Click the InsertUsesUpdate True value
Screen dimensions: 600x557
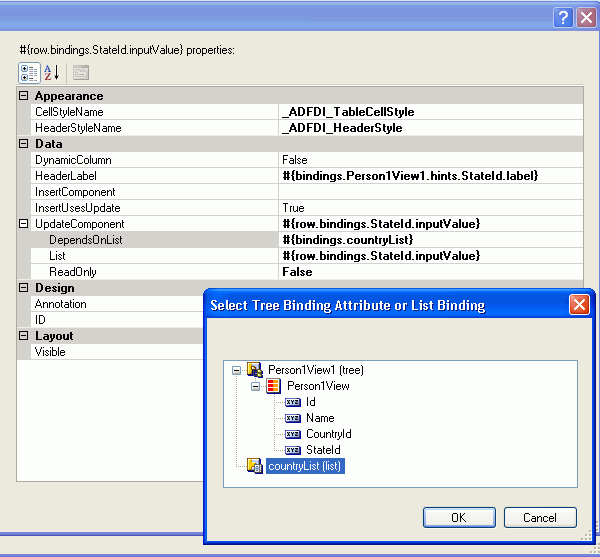431,208
